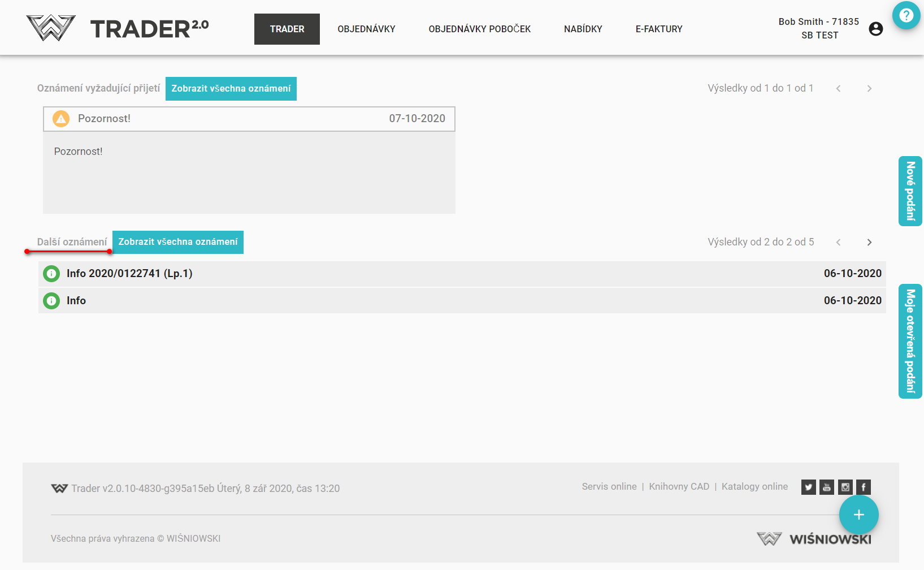924x570 pixels.
Task: Open the help question mark icon
Action: pos(906,15)
